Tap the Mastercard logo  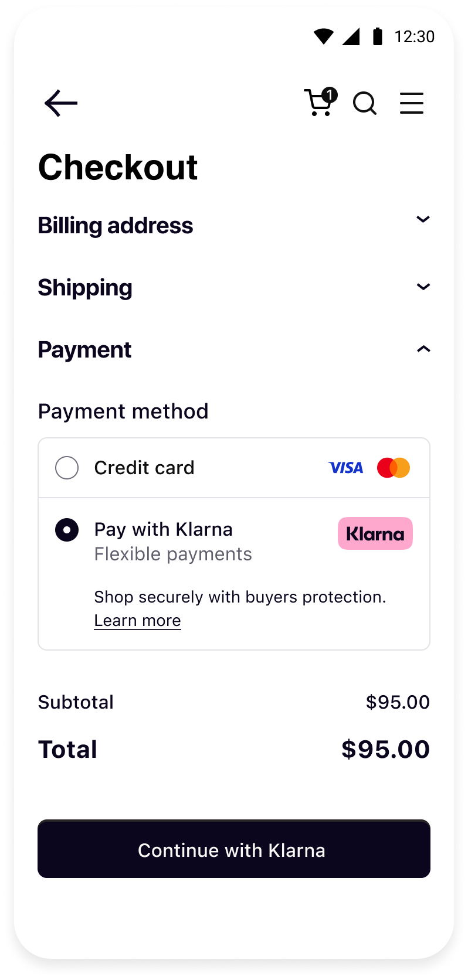pyautogui.click(x=394, y=468)
